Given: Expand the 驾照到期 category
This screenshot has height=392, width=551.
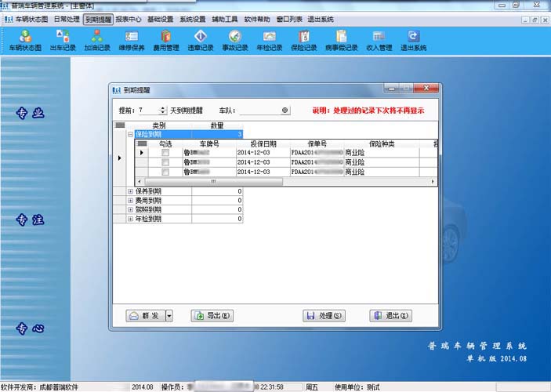Looking at the screenshot, I should click(130, 209).
